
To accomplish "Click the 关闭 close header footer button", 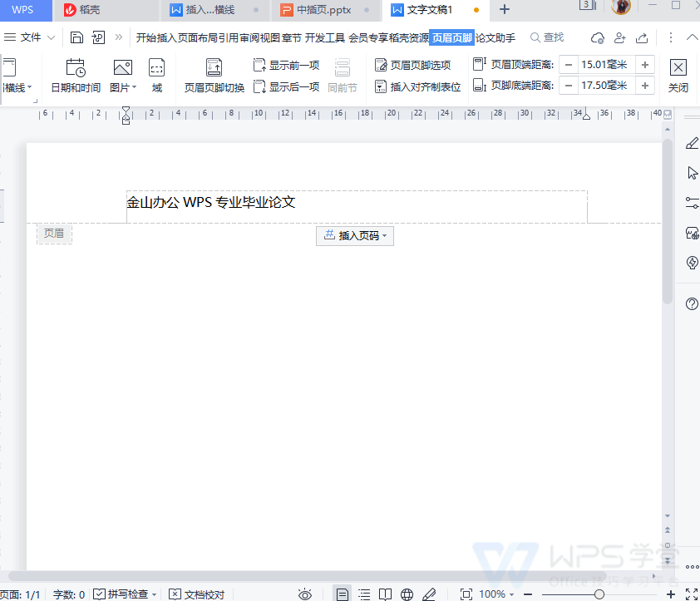I will tap(678, 73).
